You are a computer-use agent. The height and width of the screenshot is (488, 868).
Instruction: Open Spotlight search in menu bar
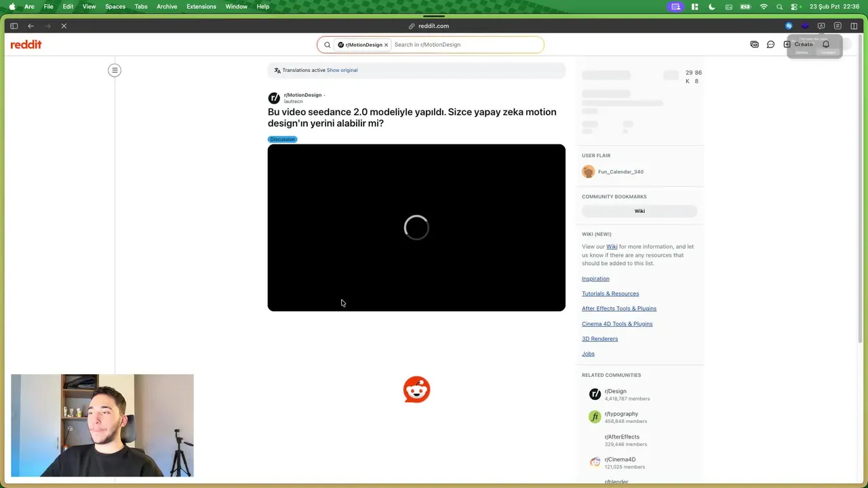(779, 7)
